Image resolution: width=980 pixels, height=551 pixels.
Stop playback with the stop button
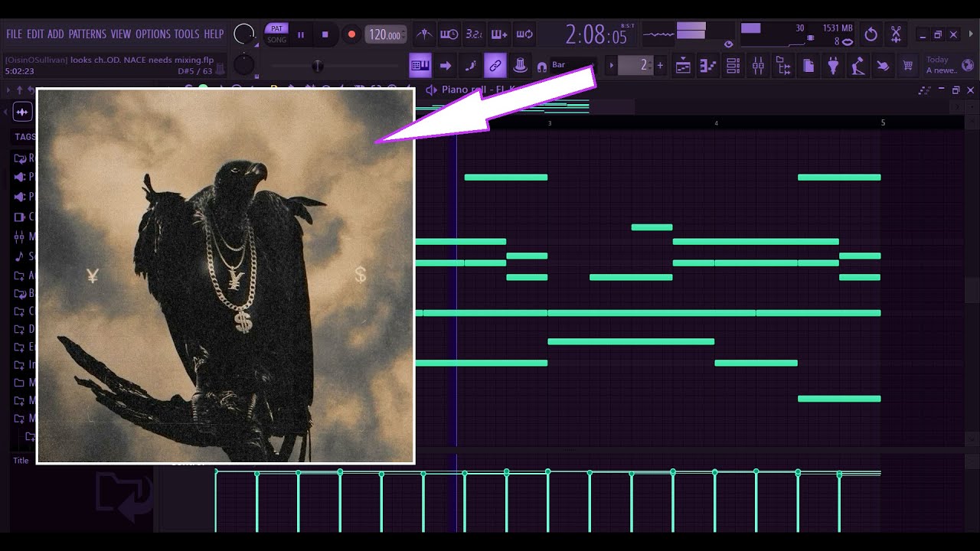[x=325, y=34]
